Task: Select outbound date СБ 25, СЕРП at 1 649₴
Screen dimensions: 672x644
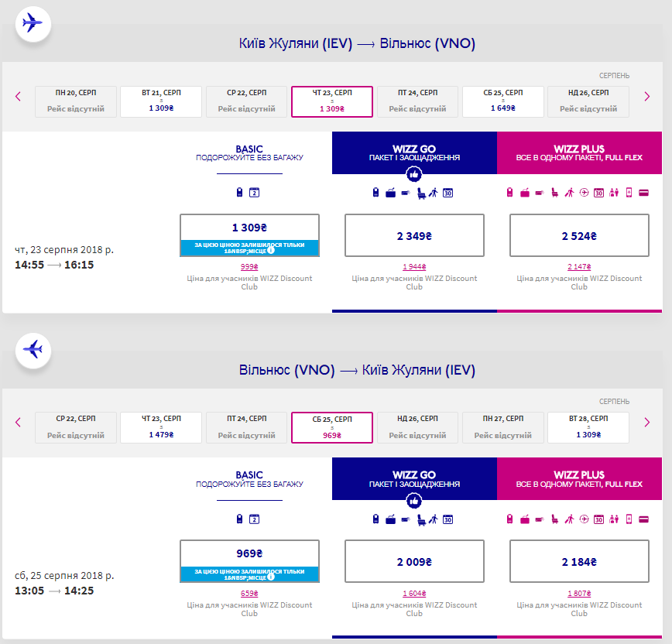Action: tap(502, 101)
